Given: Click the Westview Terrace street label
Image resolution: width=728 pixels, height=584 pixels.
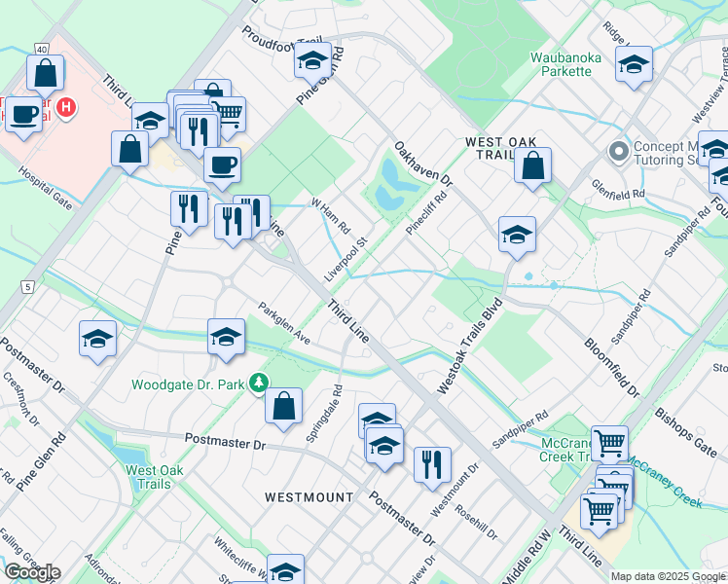Looking at the screenshot, I should tap(710, 86).
